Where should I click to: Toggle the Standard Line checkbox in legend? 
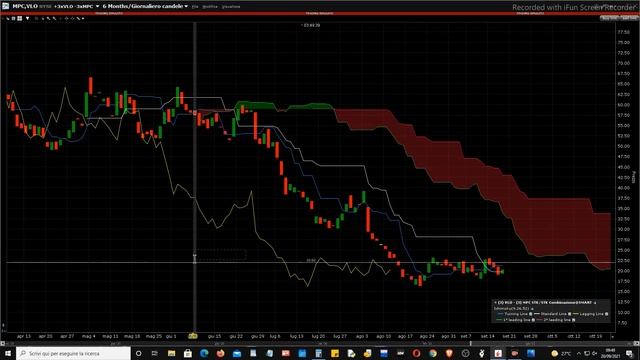(569, 314)
